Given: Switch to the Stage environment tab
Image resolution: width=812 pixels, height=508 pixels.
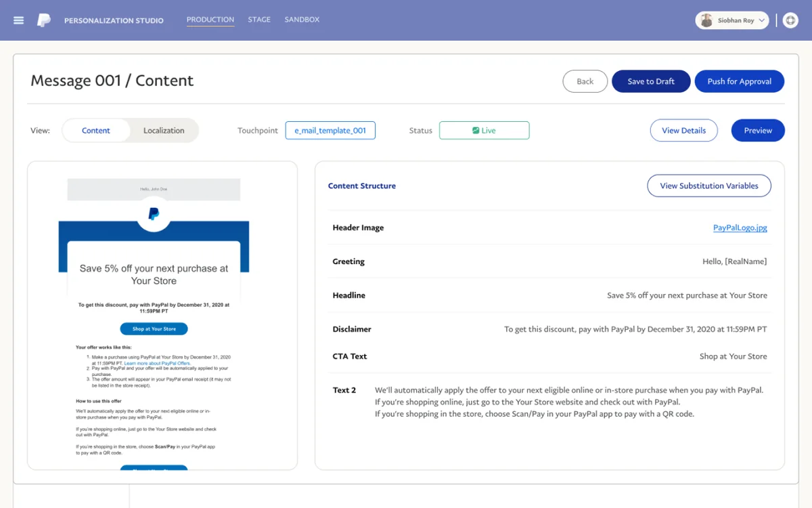Looking at the screenshot, I should tap(259, 20).
